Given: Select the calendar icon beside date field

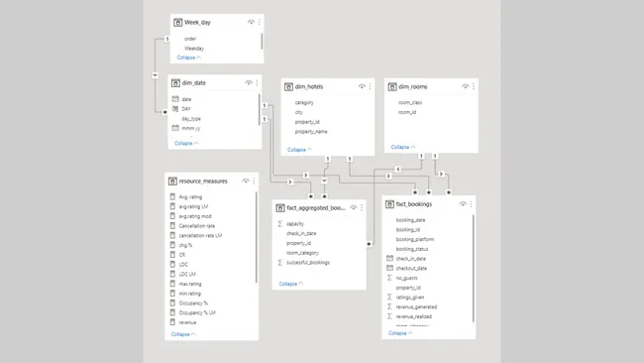Looking at the screenshot, I should pos(175,98).
